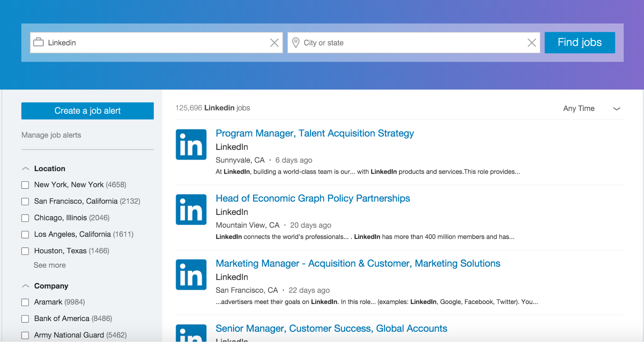Click the 22 days ago posting date
Screen dimensions: 644x342
point(309,290)
